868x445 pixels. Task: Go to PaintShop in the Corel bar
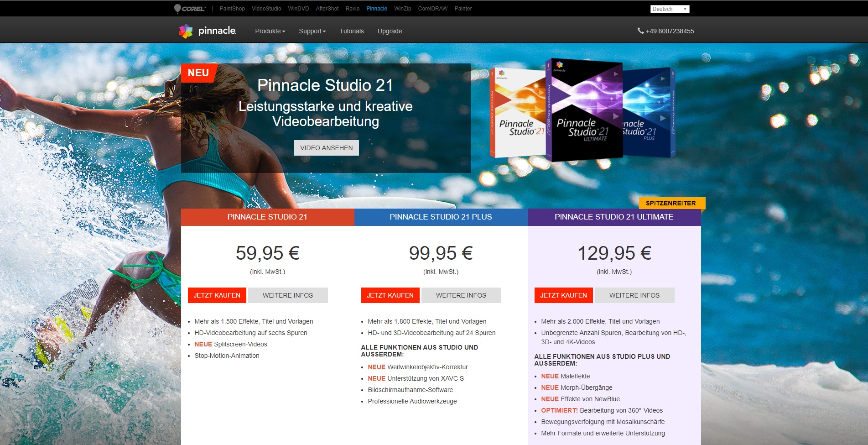point(232,9)
